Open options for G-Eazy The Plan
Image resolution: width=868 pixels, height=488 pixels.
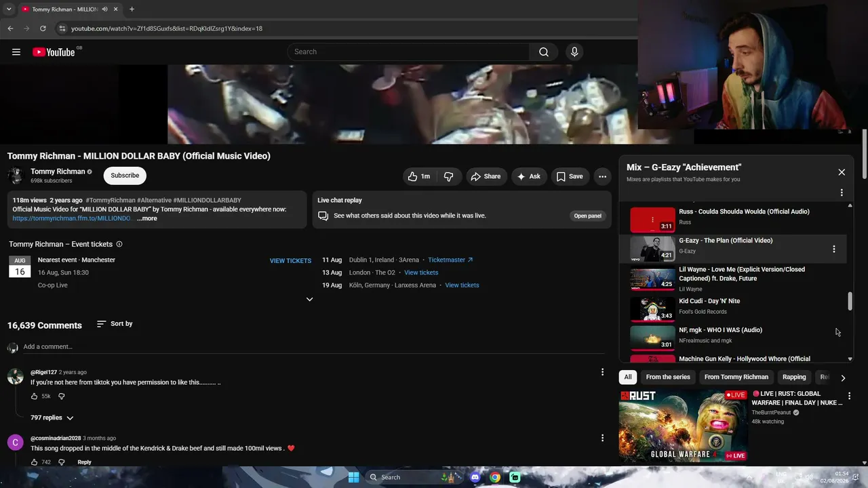point(834,249)
